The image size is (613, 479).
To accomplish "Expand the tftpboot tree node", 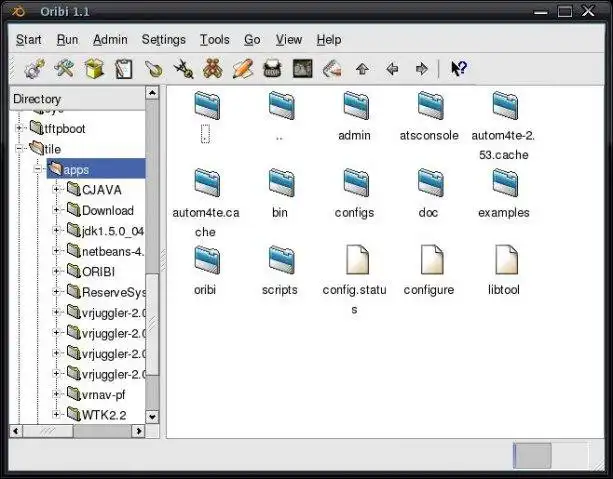I will (18, 128).
